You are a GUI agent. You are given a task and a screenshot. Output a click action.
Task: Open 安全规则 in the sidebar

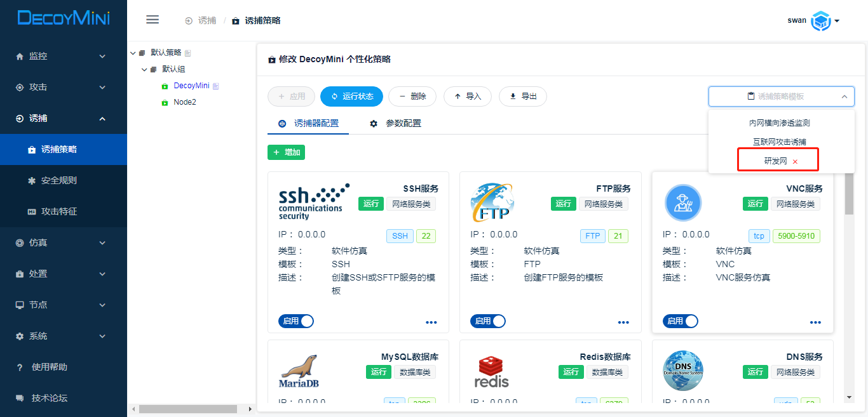58,180
